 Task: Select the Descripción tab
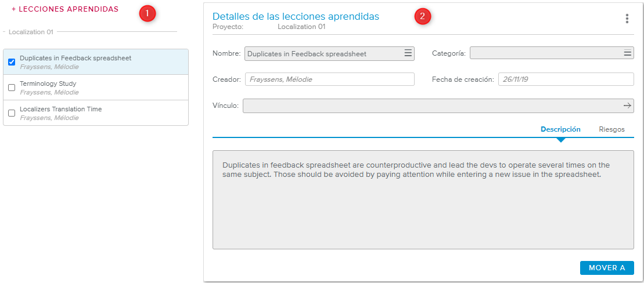560,129
